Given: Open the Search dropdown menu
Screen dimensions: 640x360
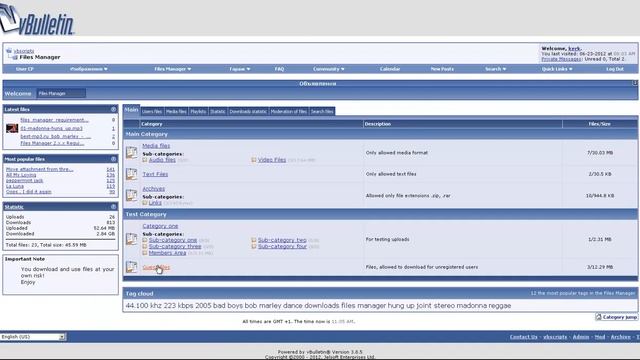Looking at the screenshot, I should point(496,69).
